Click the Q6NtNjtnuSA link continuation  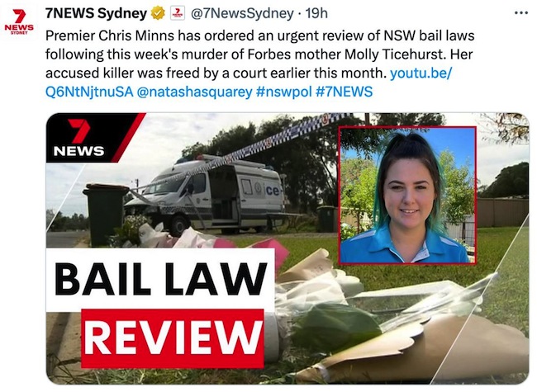pos(89,92)
